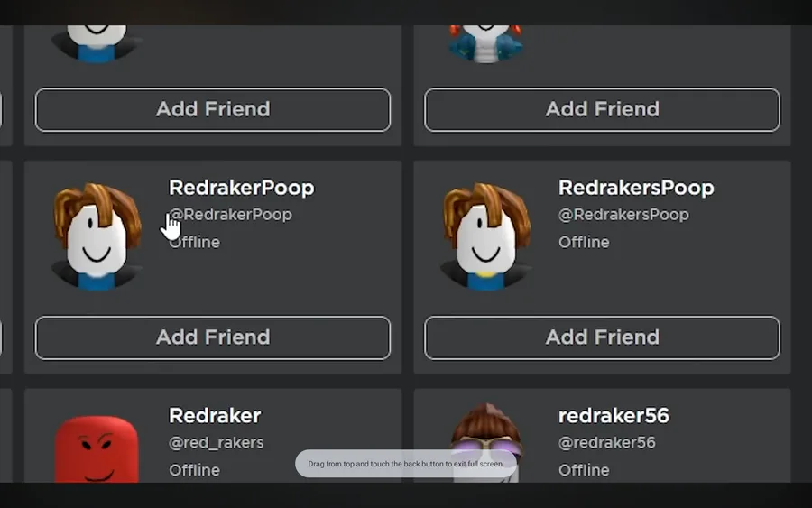Open RedrakersPoop's avatar thumbnail
The width and height of the screenshot is (812, 508).
point(485,236)
